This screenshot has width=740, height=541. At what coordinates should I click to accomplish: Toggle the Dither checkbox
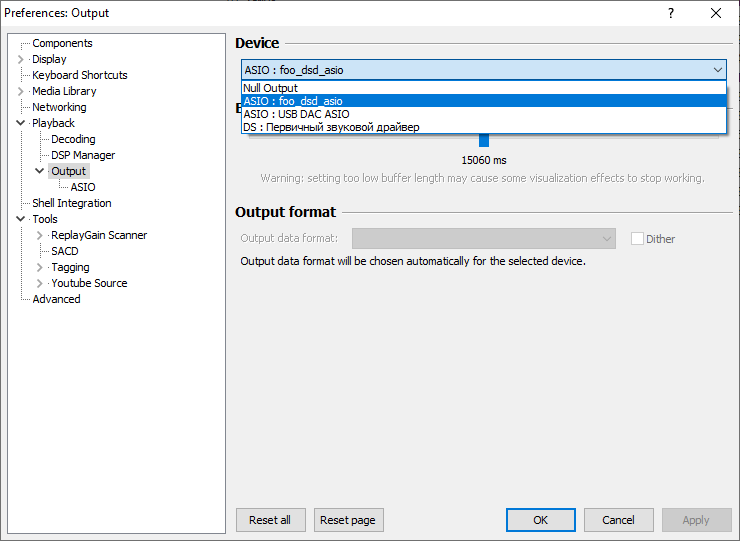coord(637,239)
